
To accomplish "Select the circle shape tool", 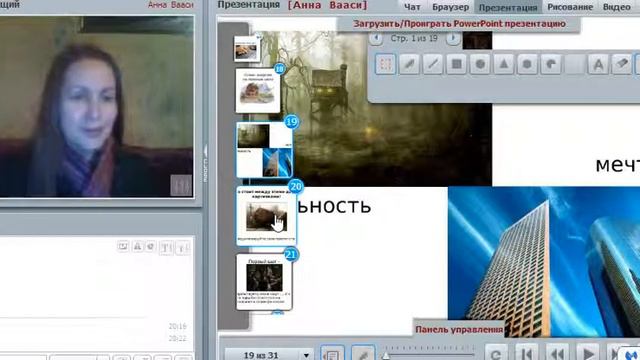I will pos(480,64).
